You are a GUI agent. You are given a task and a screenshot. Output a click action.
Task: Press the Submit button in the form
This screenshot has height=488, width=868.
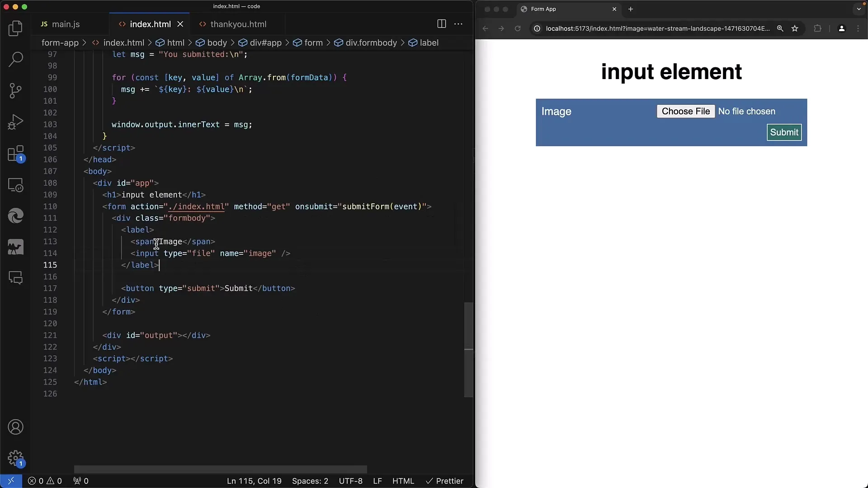(784, 131)
